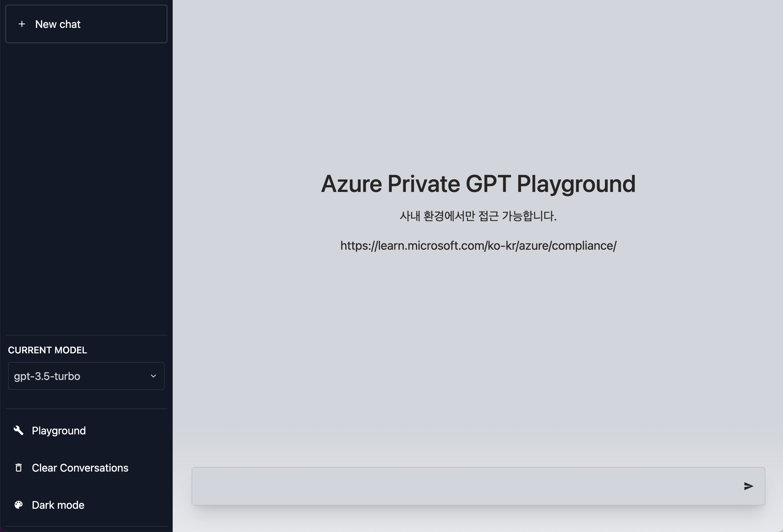783x532 pixels.
Task: Click the + symbol inside the New chat button
Action: click(x=22, y=24)
